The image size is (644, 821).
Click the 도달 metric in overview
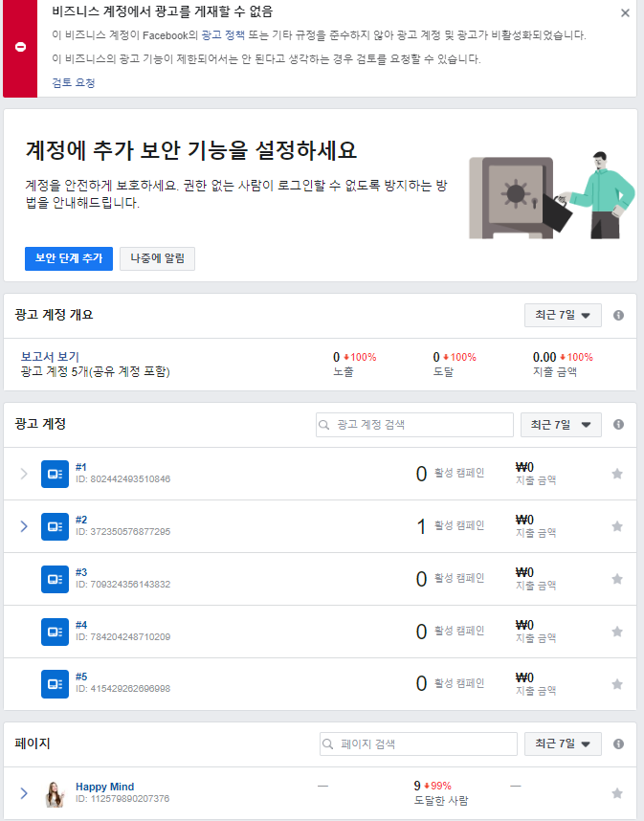coord(455,364)
